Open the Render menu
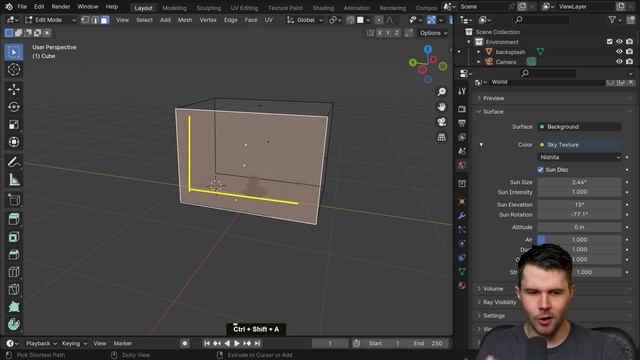640x360 pixels. pyautogui.click(x=61, y=7)
